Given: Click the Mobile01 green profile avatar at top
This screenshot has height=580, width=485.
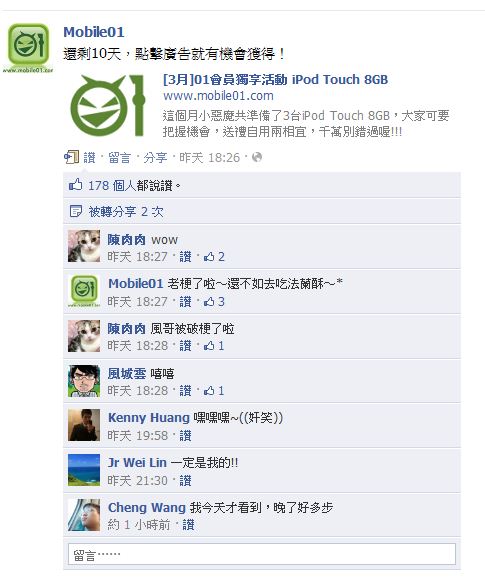Looking at the screenshot, I should point(28,48).
